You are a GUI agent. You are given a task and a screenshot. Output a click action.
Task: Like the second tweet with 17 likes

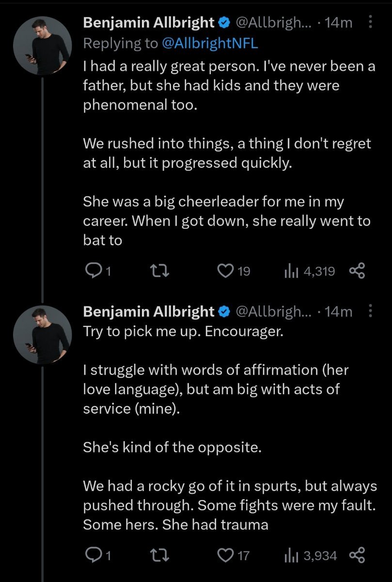pos(225,555)
